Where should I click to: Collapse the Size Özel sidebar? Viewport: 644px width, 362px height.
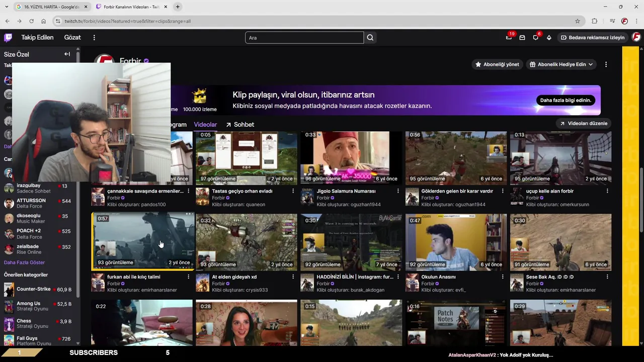(67, 54)
